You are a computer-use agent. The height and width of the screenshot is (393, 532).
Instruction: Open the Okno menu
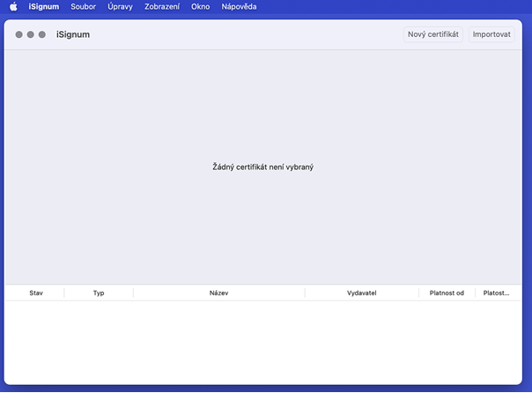(x=200, y=6)
